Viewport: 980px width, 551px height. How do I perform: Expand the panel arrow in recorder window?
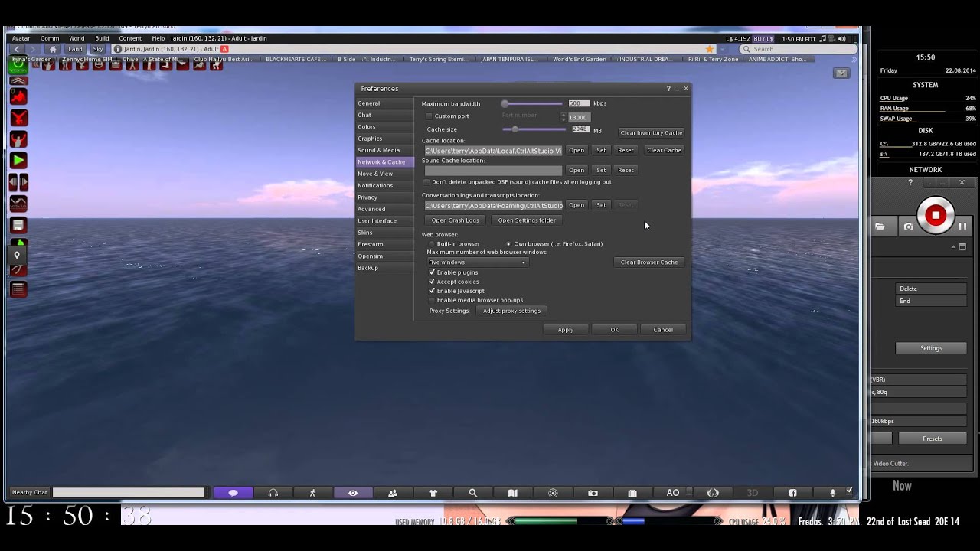click(954, 246)
